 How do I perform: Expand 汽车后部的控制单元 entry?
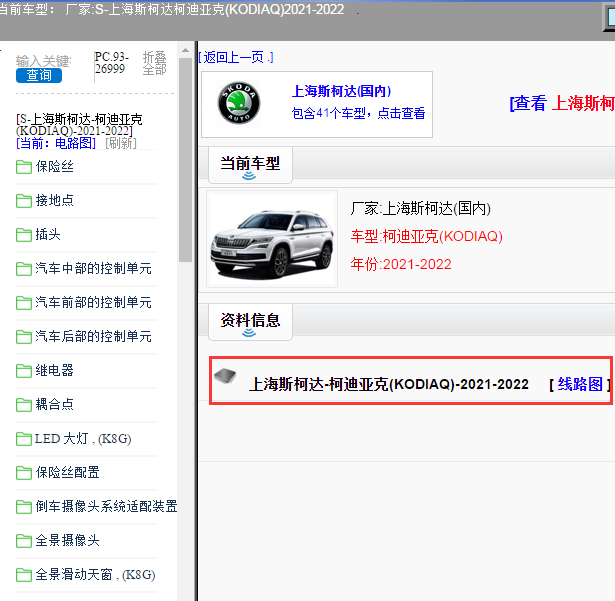(x=93, y=336)
